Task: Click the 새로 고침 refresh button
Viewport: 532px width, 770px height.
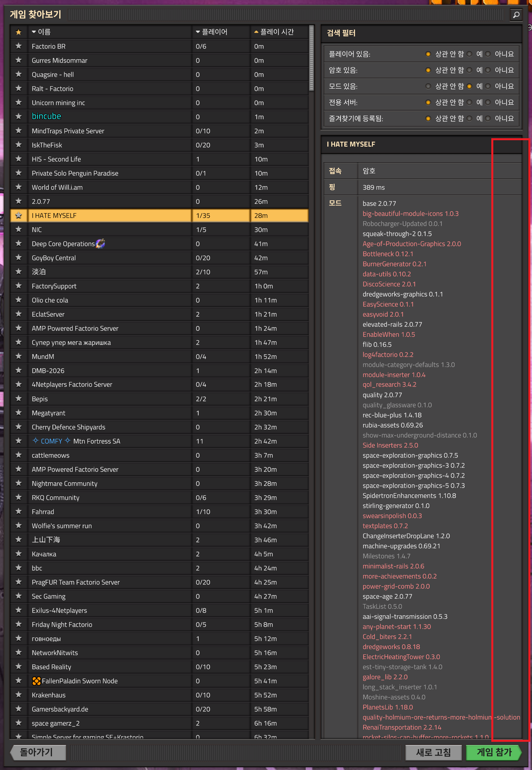Action: click(x=433, y=752)
